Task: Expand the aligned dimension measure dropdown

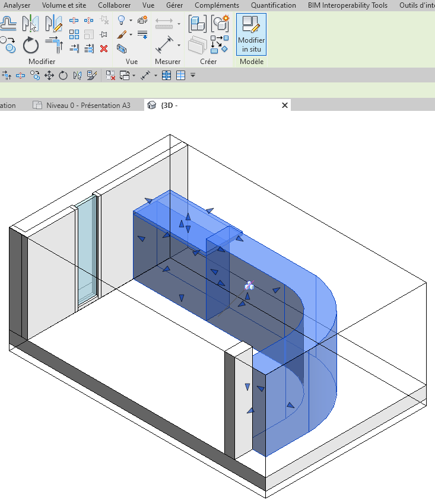Action: coord(179,45)
